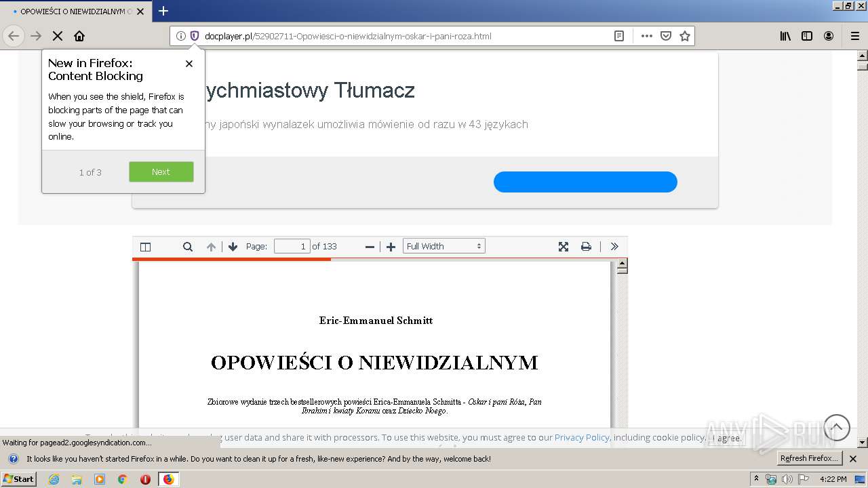Click PDF viewer scrollbar up arrow

click(622, 264)
